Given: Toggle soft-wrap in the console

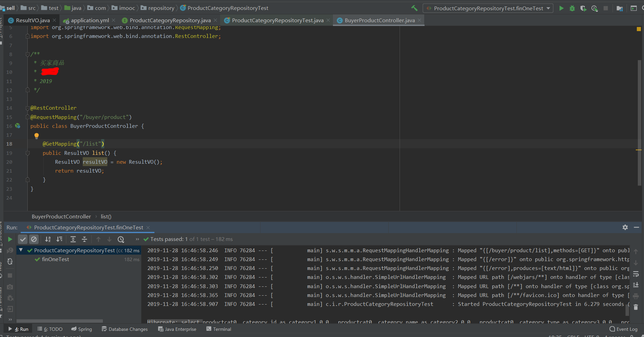Looking at the screenshot, I should (x=636, y=274).
